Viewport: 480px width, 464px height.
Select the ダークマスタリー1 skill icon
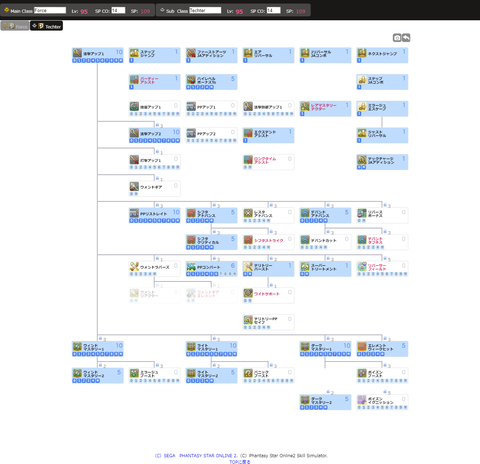pyautogui.click(x=305, y=346)
